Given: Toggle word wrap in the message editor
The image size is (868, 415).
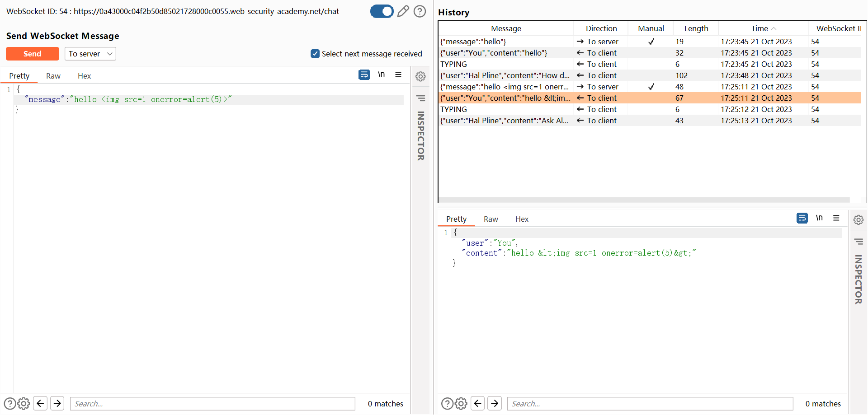Looking at the screenshot, I should 364,75.
